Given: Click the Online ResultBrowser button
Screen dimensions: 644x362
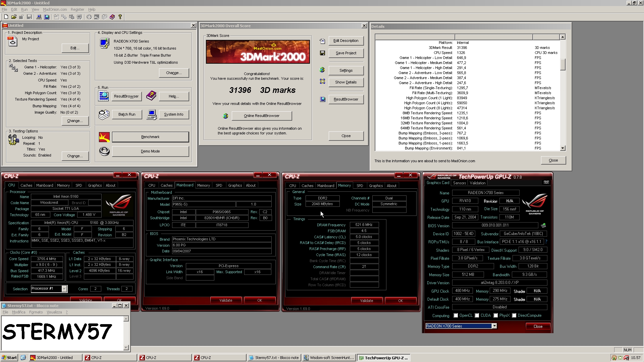Looking at the screenshot, I should coord(262,116).
